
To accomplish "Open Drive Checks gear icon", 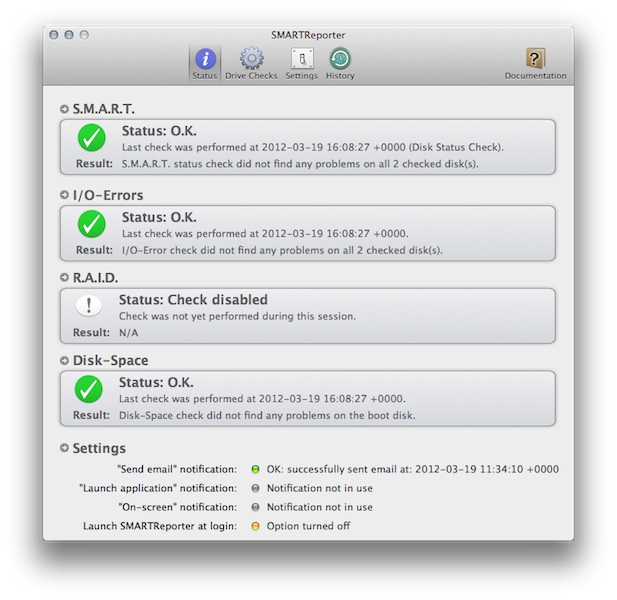I will coord(251,64).
